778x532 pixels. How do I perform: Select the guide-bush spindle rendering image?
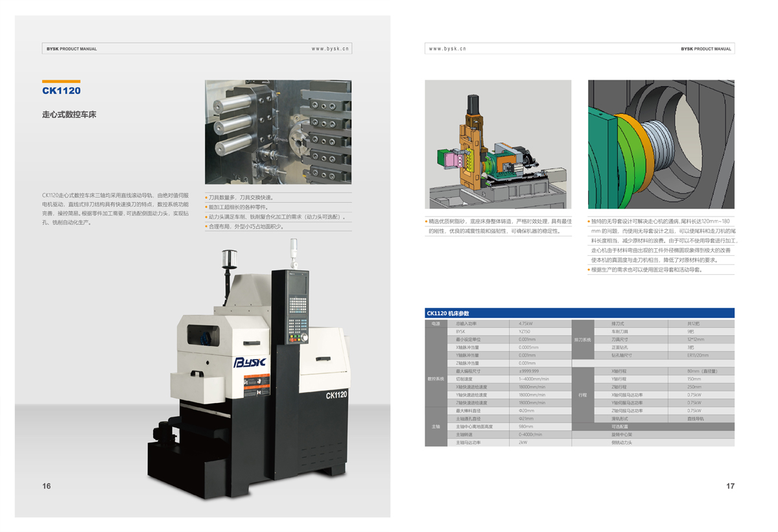click(x=661, y=145)
